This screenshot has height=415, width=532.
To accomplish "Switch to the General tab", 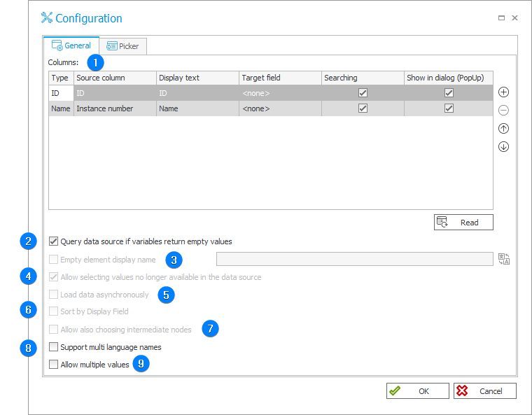I will click(71, 45).
